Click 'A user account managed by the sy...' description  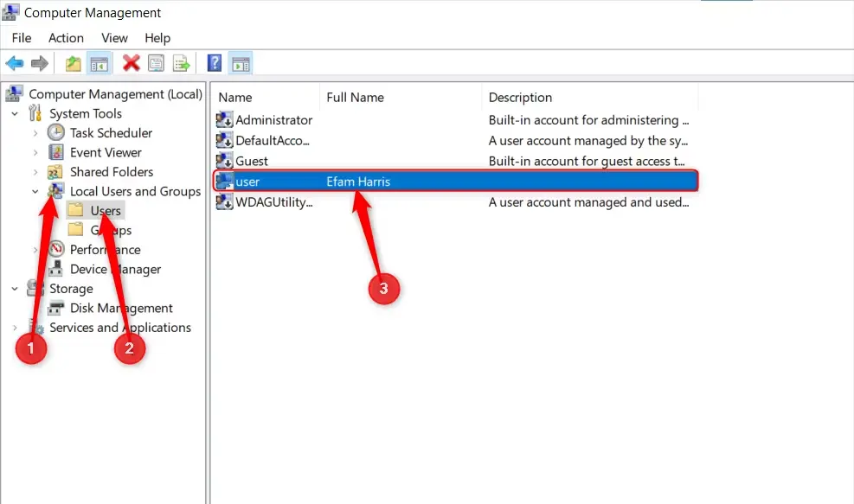point(588,140)
